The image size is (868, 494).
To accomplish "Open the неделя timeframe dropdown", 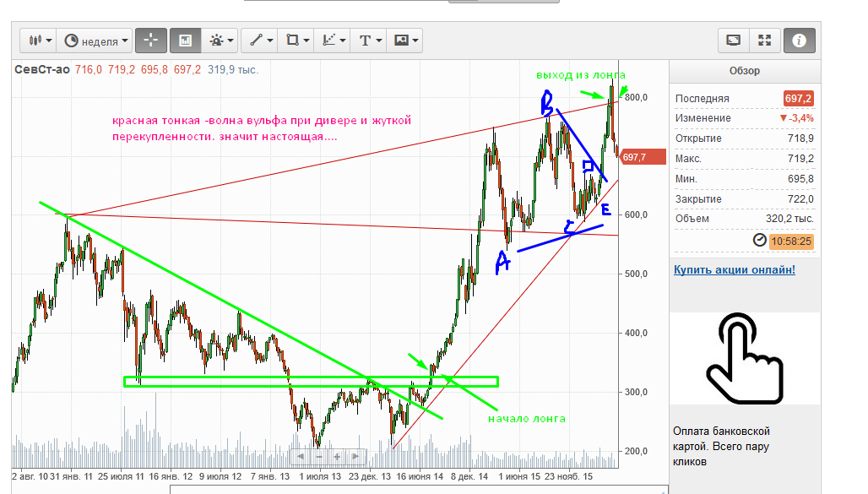I will 95,41.
